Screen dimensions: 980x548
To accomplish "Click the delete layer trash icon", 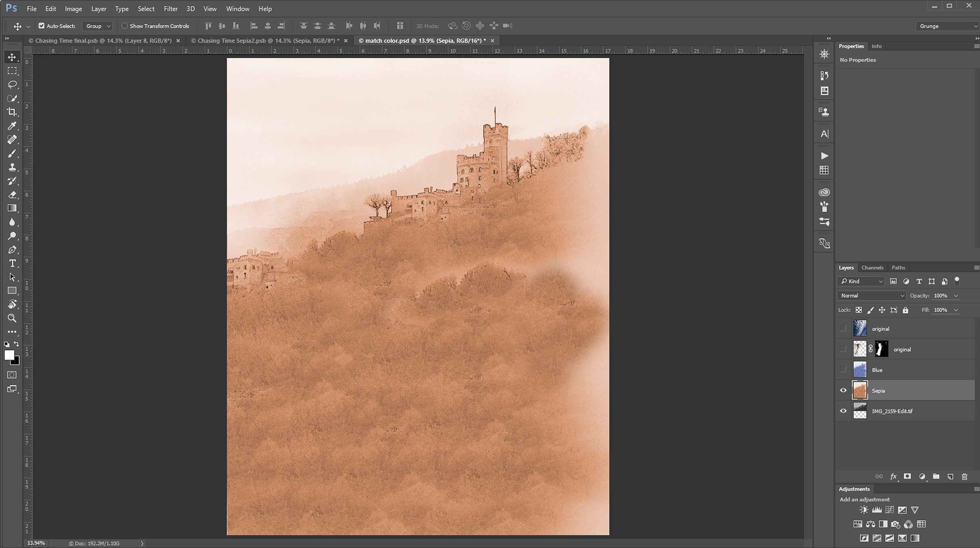I will (x=964, y=477).
